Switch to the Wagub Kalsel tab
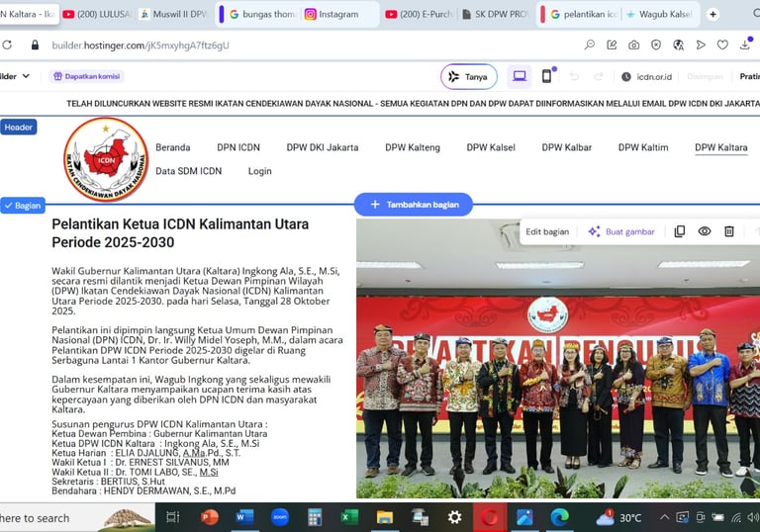Screen dimensions: 760x532 pos(659,14)
